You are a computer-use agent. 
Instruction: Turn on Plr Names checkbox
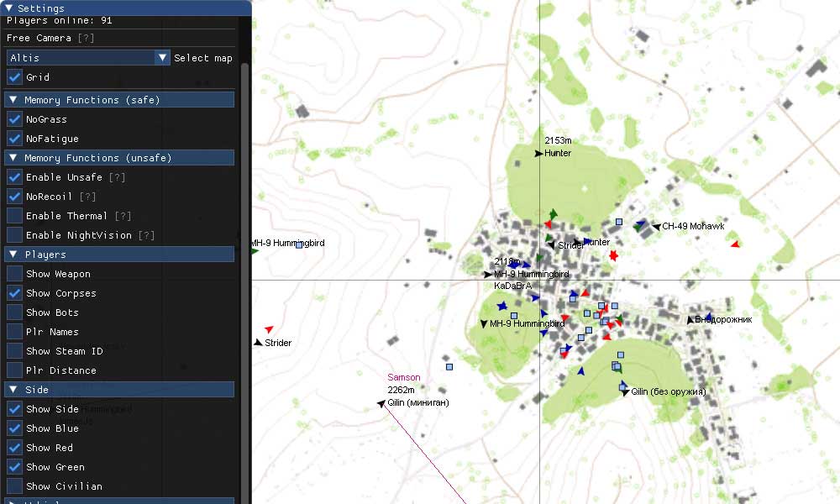coord(14,332)
